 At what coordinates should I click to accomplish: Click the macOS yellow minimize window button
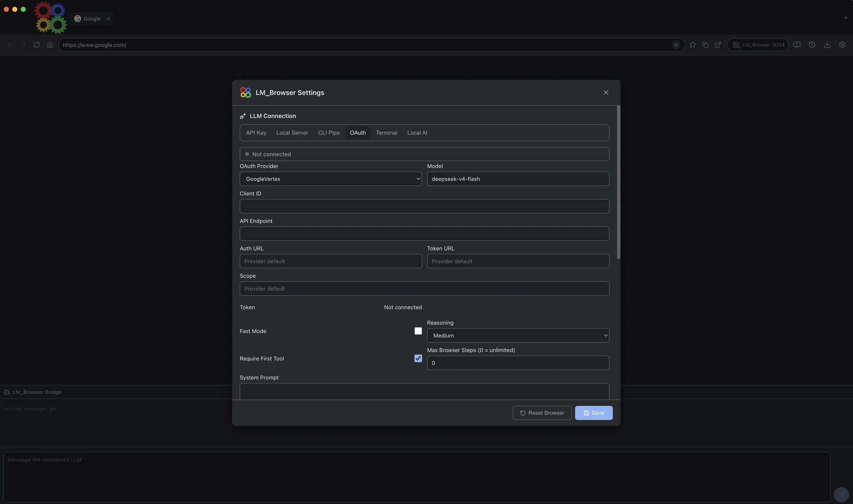[x=15, y=9]
